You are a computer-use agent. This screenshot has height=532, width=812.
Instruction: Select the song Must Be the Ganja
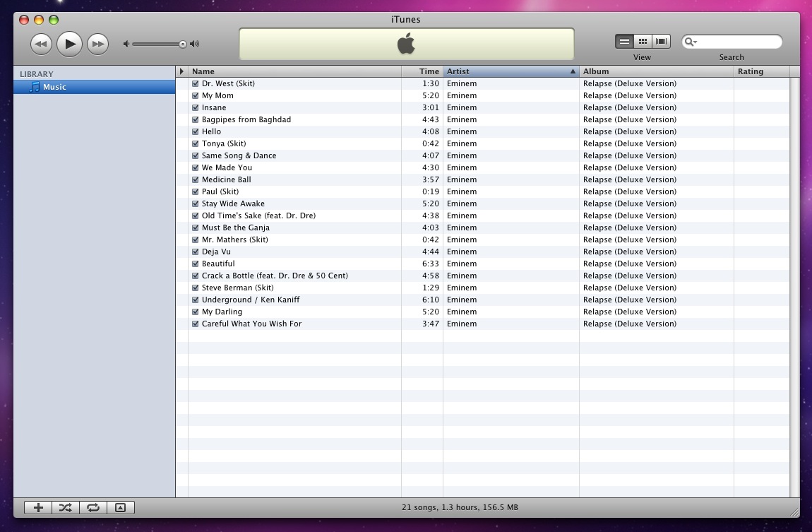tap(236, 227)
